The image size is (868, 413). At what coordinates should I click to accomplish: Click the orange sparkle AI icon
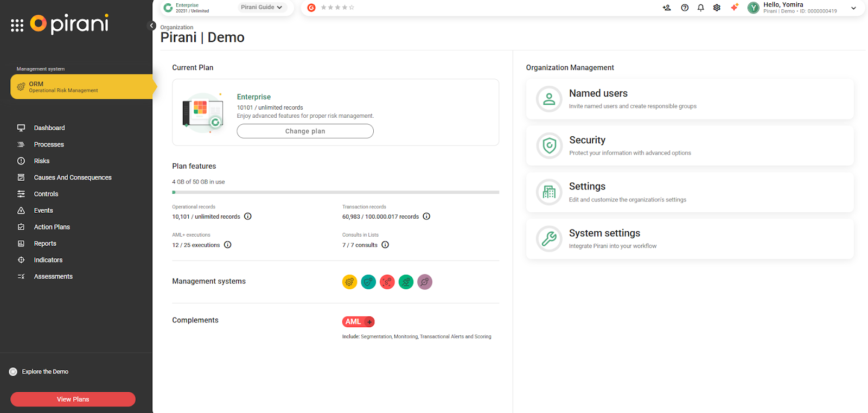734,8
